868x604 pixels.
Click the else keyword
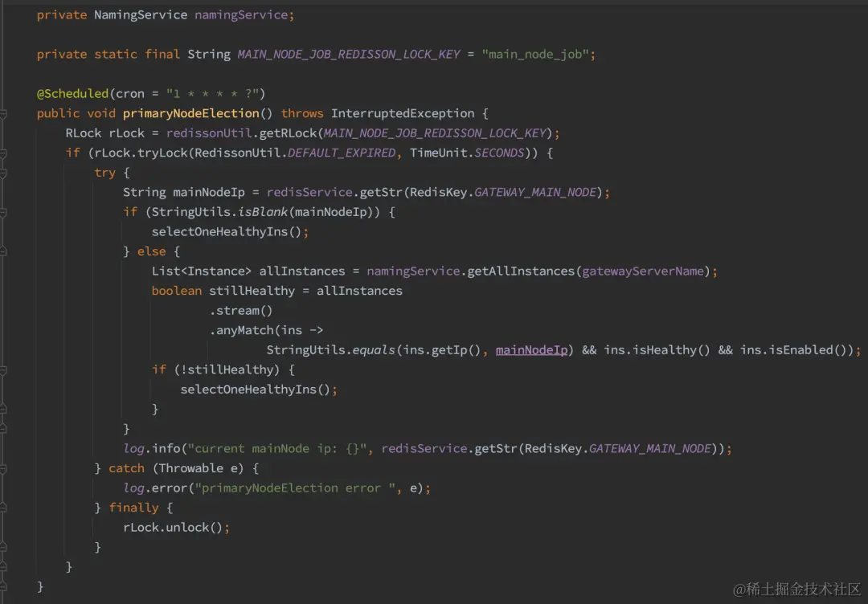(152, 251)
